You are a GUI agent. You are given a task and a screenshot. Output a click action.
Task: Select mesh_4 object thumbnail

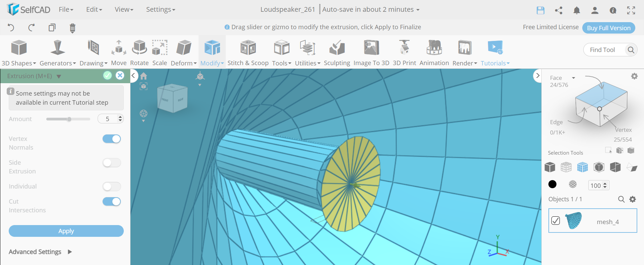pyautogui.click(x=574, y=220)
